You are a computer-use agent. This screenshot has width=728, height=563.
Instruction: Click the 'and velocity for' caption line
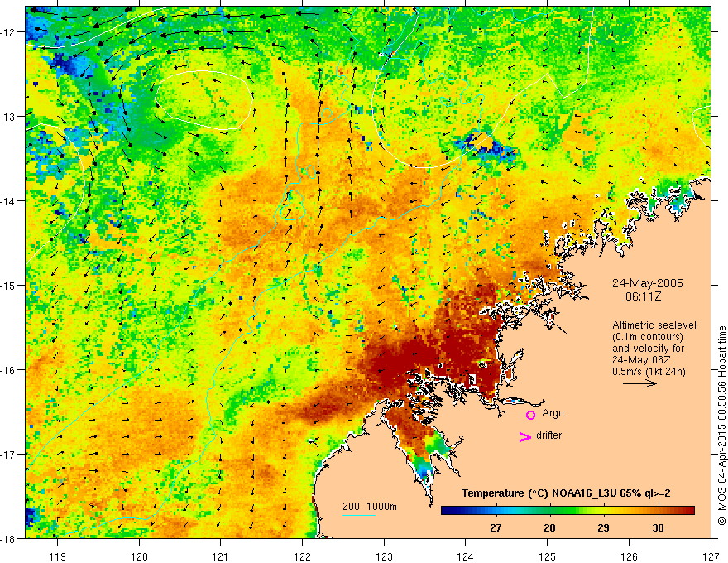pos(648,348)
